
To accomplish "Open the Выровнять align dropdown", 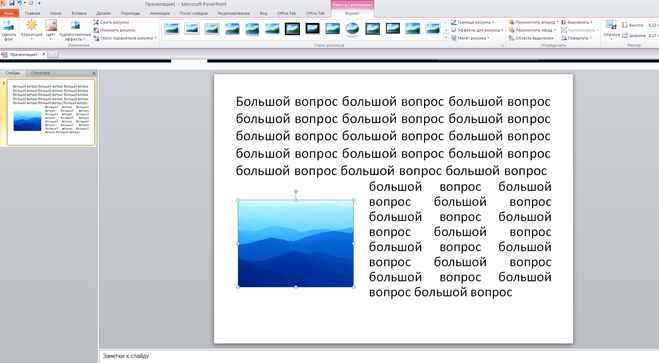I will coord(577,22).
